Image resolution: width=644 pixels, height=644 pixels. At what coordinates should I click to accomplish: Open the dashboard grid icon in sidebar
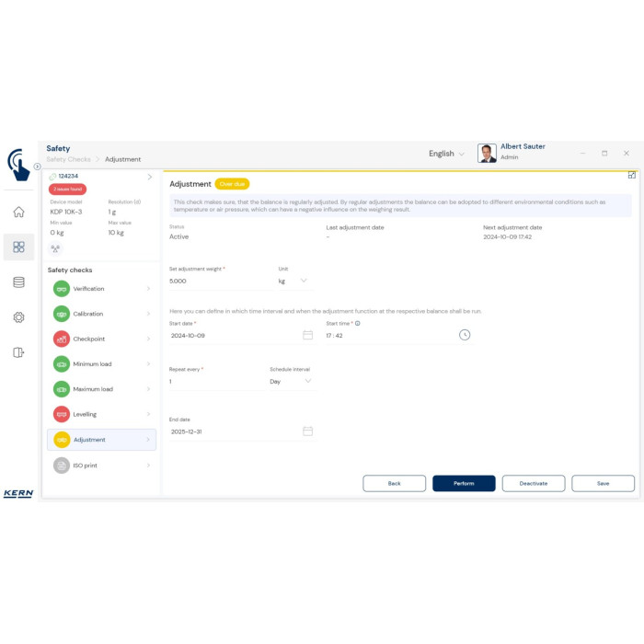(18, 247)
